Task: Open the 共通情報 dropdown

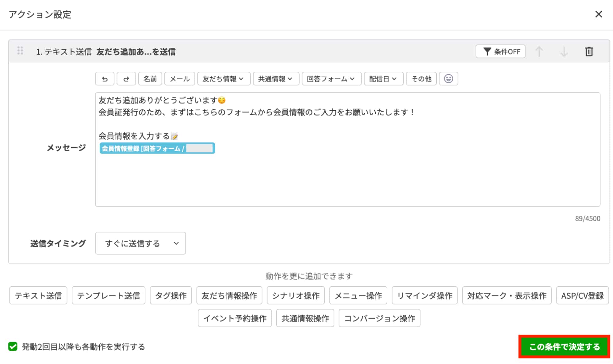Action: coord(276,79)
